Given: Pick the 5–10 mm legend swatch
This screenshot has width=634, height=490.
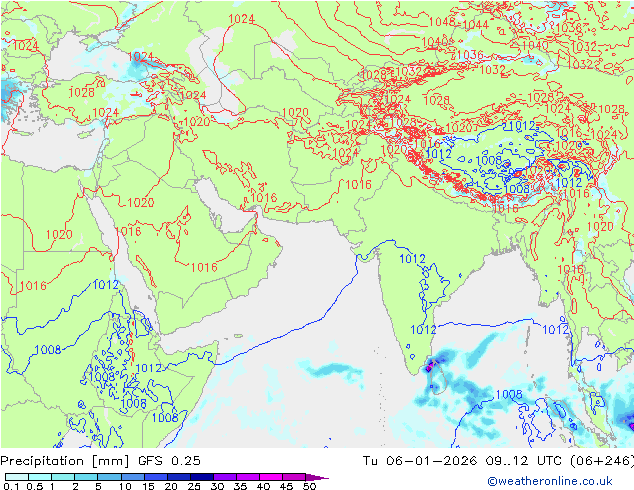Looking at the screenshot, I should pos(109,477).
